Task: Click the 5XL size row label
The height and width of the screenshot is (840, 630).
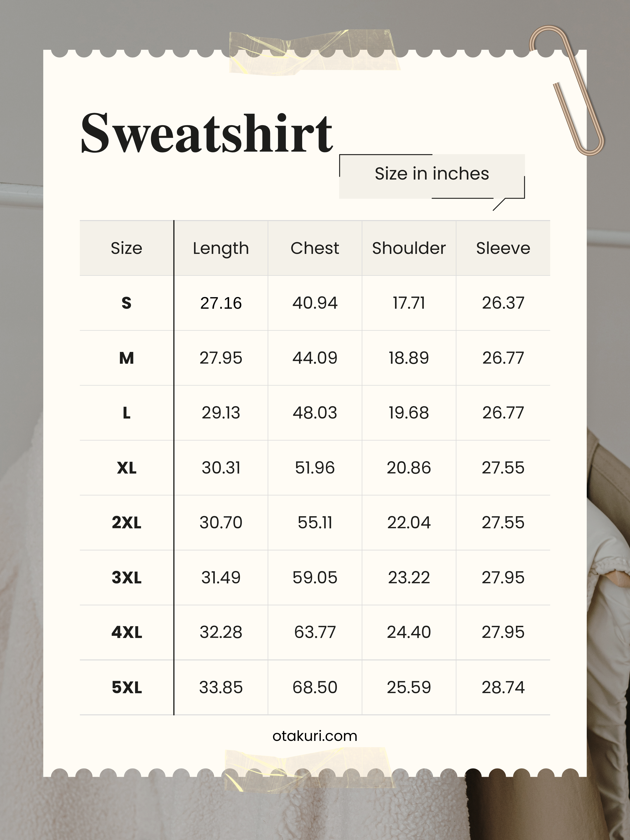Action: pyautogui.click(x=126, y=687)
